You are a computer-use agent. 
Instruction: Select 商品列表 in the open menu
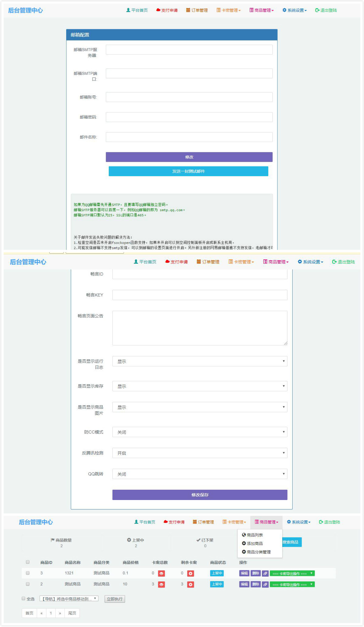252,535
